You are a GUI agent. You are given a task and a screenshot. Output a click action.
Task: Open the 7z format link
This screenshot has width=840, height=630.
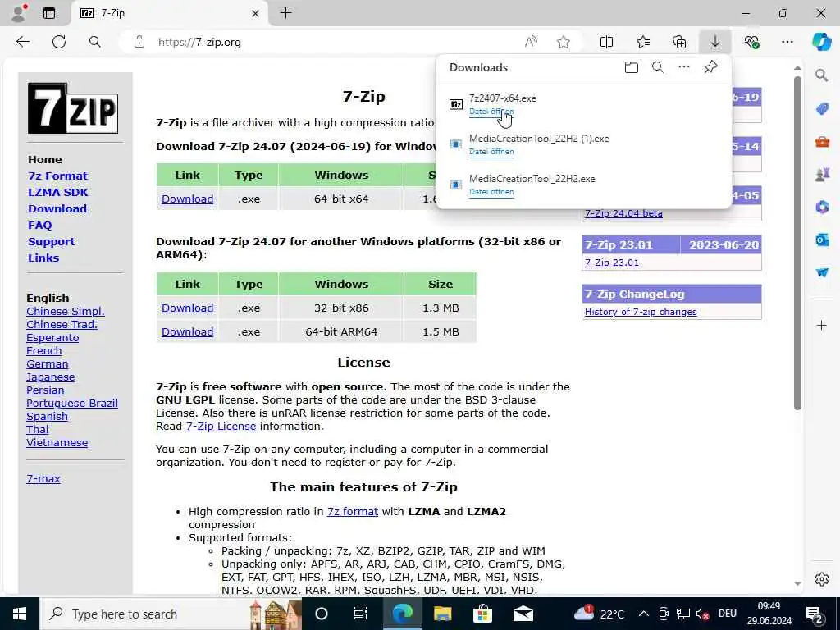353,511
